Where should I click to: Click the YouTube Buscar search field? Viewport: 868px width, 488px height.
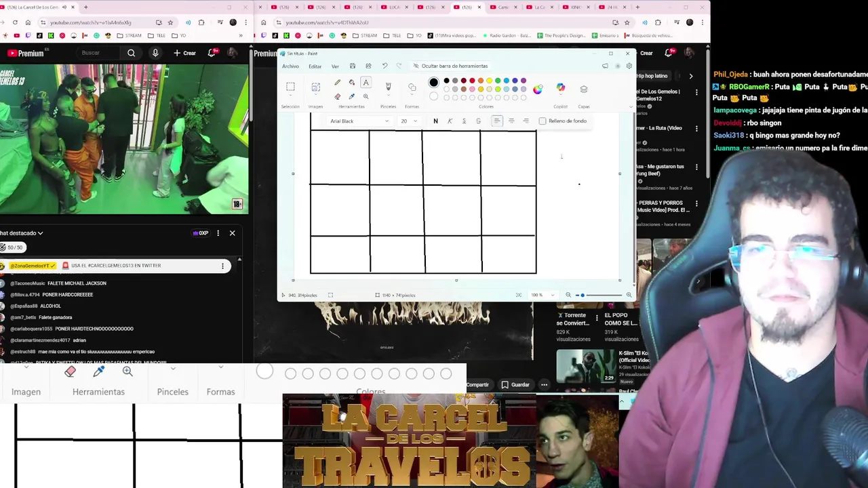(x=97, y=53)
